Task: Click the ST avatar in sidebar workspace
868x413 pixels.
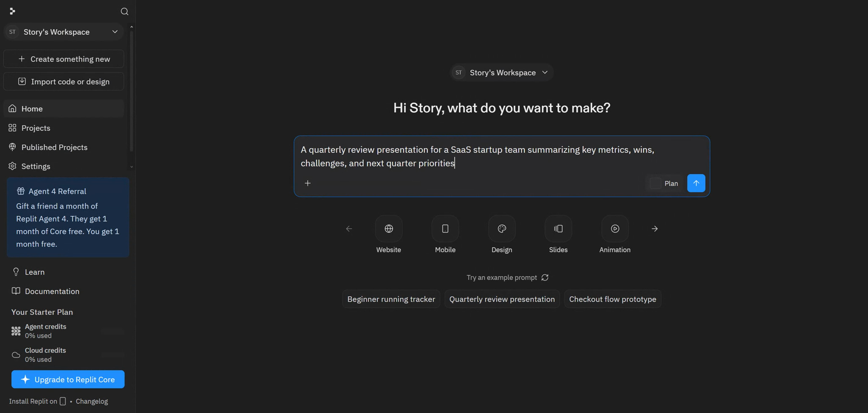Action: click(12, 32)
